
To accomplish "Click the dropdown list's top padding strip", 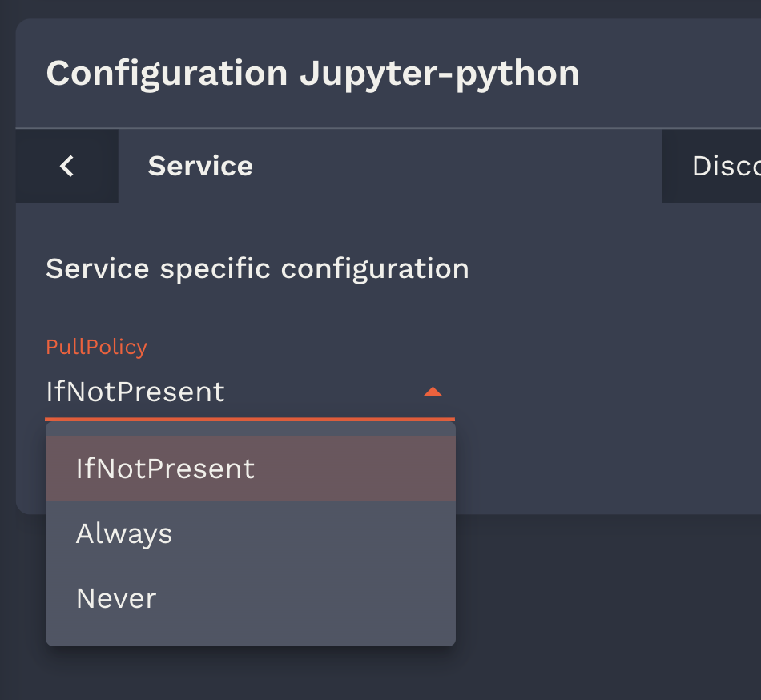I will (x=250, y=429).
